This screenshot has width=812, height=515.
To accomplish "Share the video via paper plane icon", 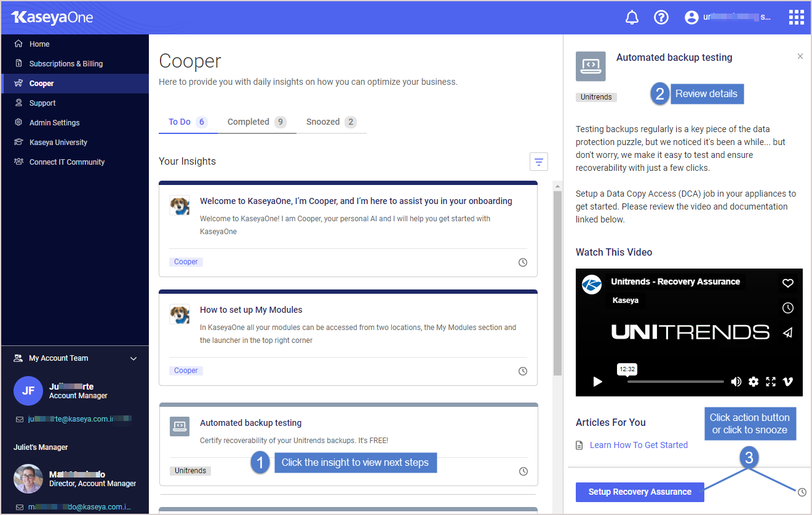I will 788,332.
